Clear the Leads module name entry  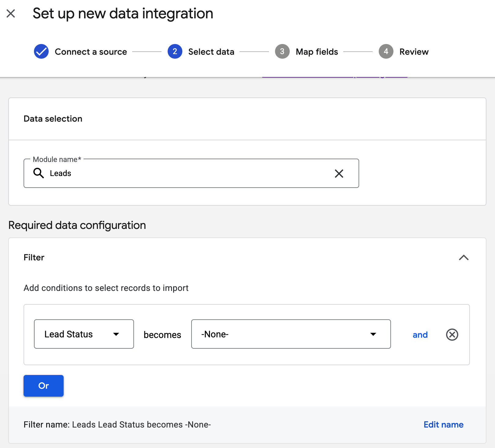click(x=339, y=174)
